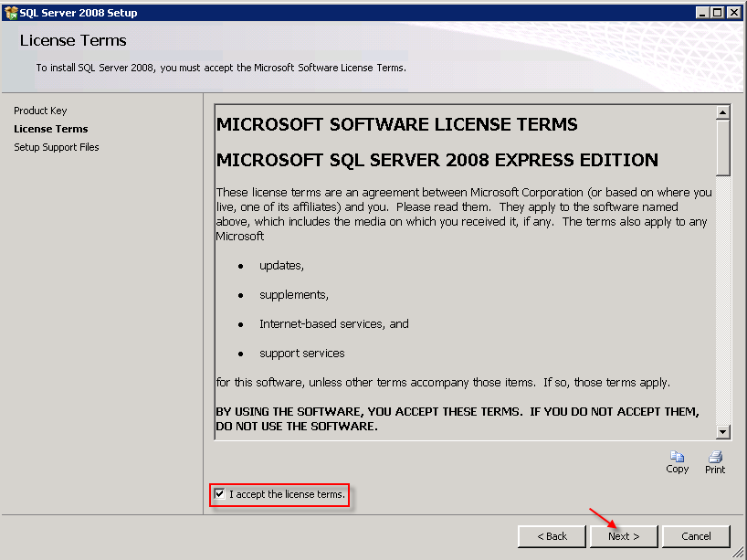This screenshot has width=747, height=560.
Task: Click the < Back button
Action: pyautogui.click(x=552, y=536)
